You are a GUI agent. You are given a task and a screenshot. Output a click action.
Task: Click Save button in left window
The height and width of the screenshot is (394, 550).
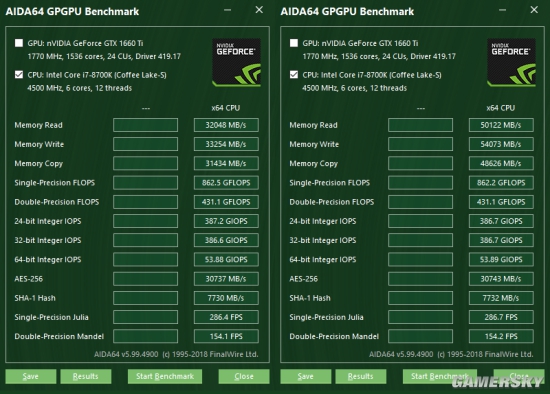[x=31, y=376]
